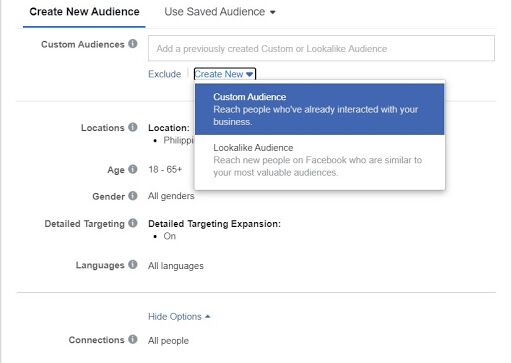Click the Age info icon
Image resolution: width=512 pixels, height=363 pixels.
tap(133, 169)
